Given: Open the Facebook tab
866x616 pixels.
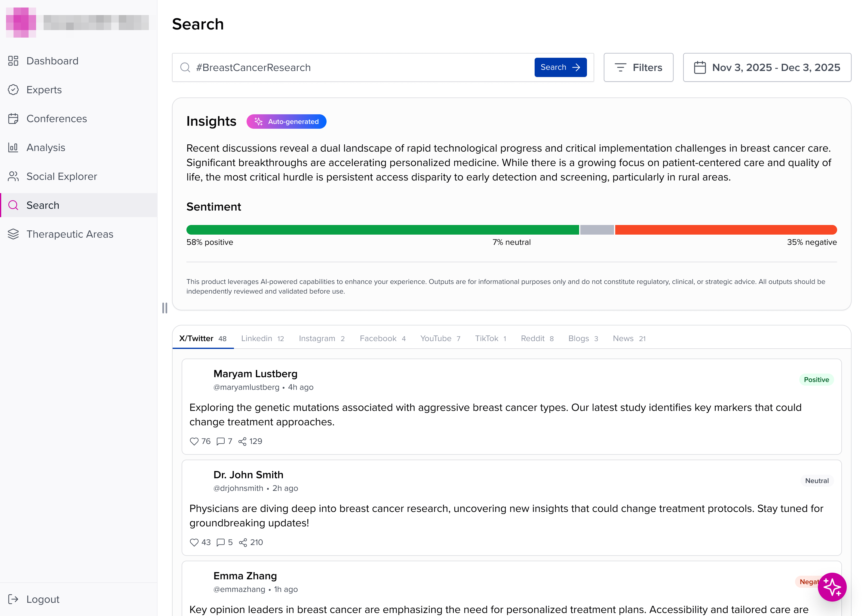Looking at the screenshot, I should tap(382, 338).
